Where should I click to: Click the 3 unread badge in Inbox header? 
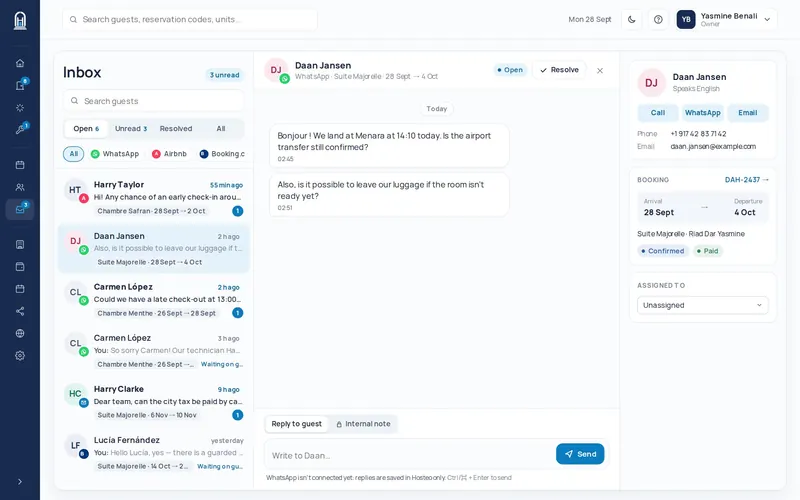click(x=224, y=75)
